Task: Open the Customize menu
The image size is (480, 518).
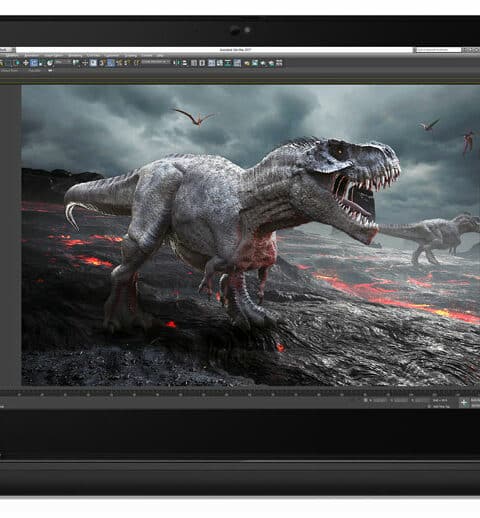Action: click(112, 55)
